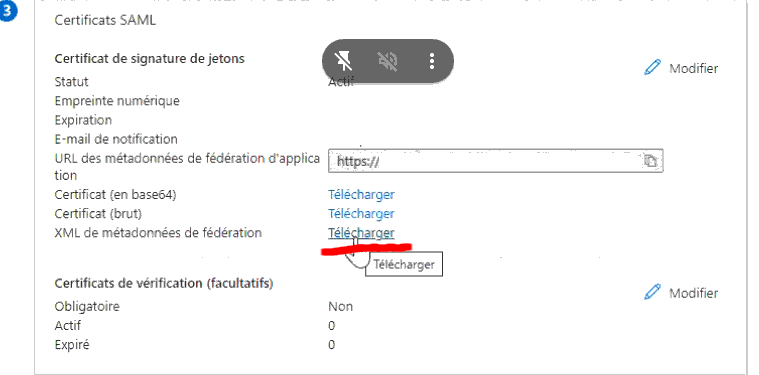Click the 0 value beside Actif
The image size is (759, 375).
pos(332,325)
